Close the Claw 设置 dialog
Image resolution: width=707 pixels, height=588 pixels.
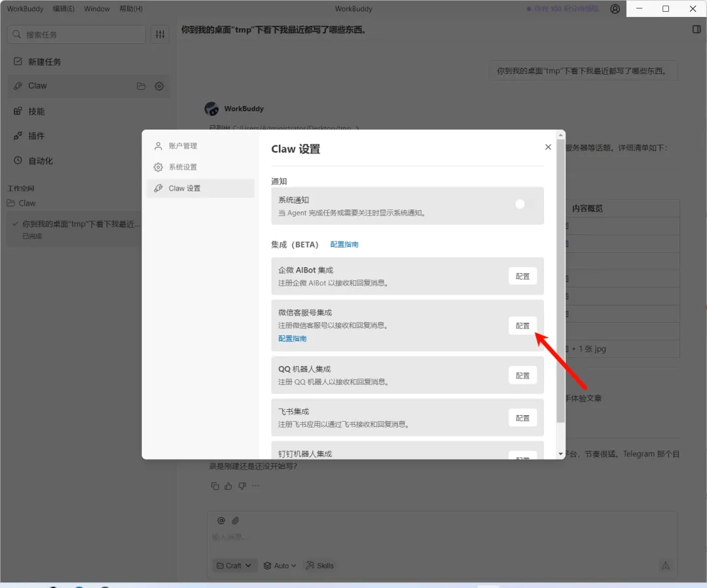point(548,147)
